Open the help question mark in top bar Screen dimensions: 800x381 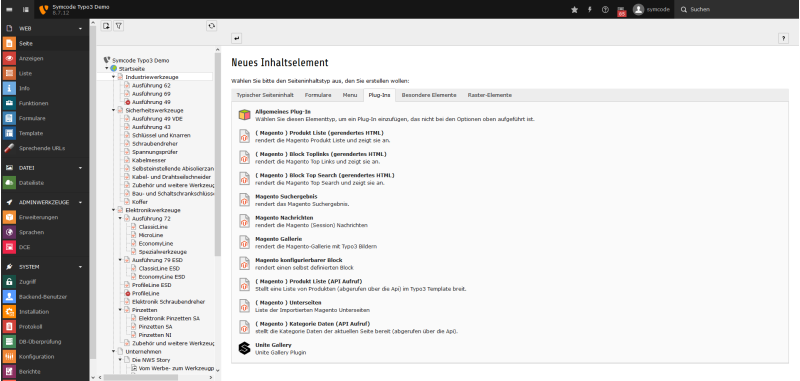(605, 10)
